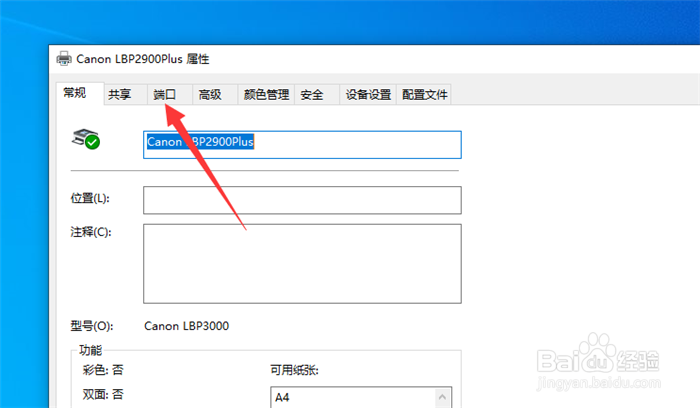Open the 颜色管理 tab
The height and width of the screenshot is (408, 700).
click(266, 95)
